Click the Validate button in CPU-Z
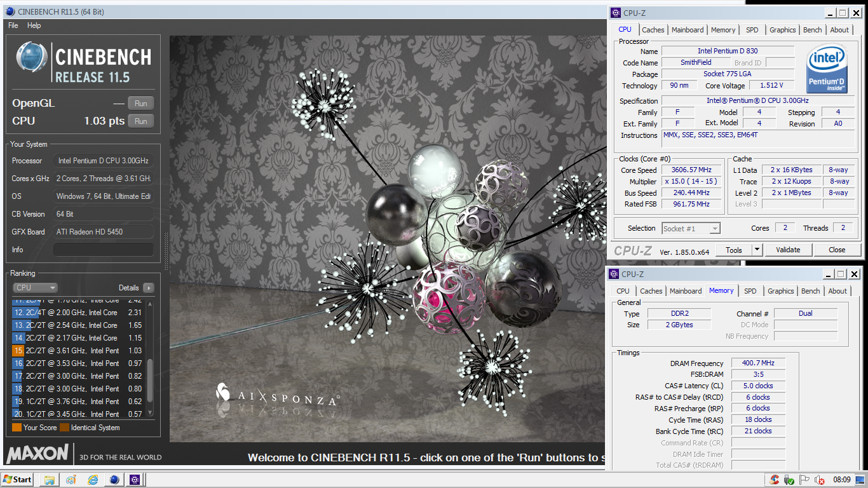Image resolution: width=868 pixels, height=488 pixels. pos(788,250)
